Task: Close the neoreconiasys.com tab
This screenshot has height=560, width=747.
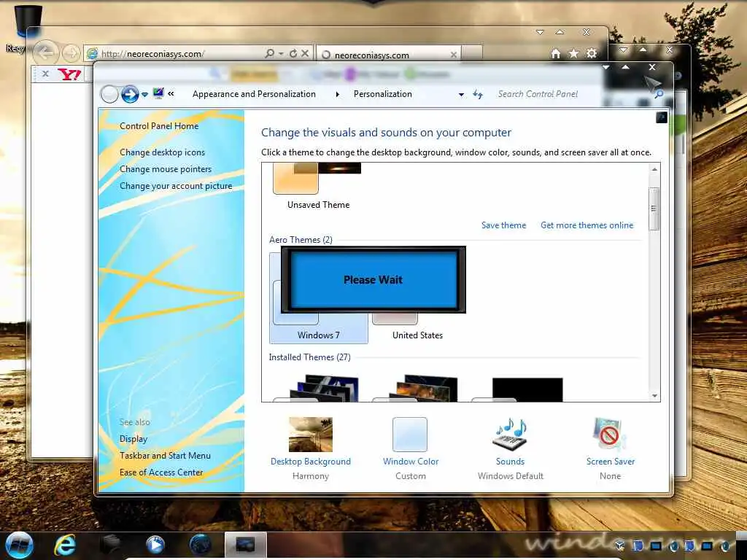Action: click(x=454, y=55)
